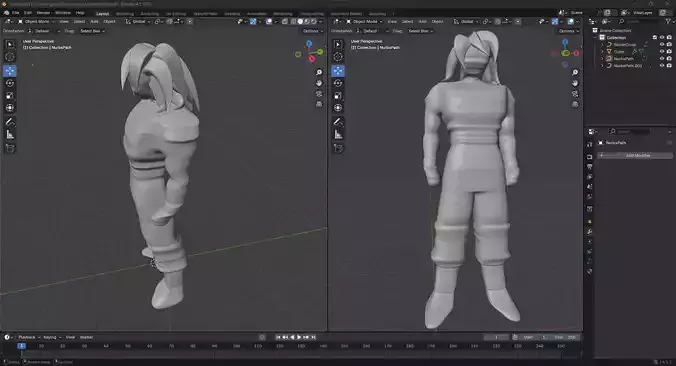Hide the Collection in viewport via eye icon
676x366 pixels.
click(662, 38)
